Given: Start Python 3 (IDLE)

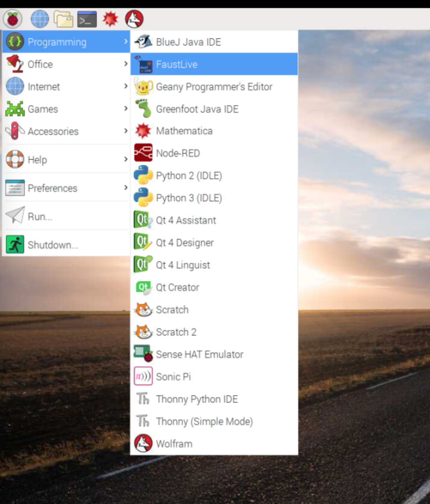Looking at the screenshot, I should click(x=214, y=198).
